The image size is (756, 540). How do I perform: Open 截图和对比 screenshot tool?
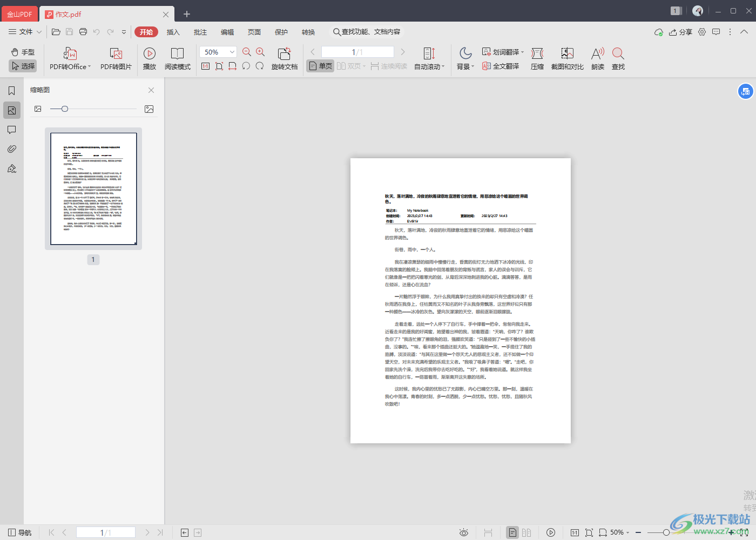coord(568,59)
